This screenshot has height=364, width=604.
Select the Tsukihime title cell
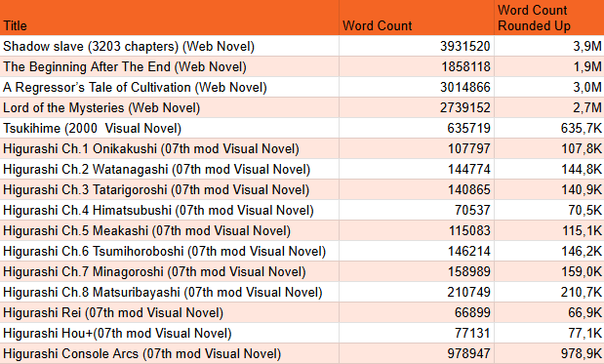click(170, 128)
